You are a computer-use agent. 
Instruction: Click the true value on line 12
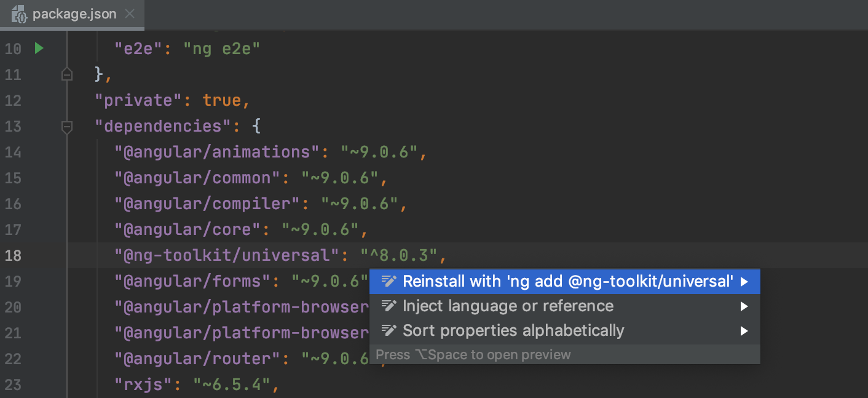pyautogui.click(x=223, y=100)
